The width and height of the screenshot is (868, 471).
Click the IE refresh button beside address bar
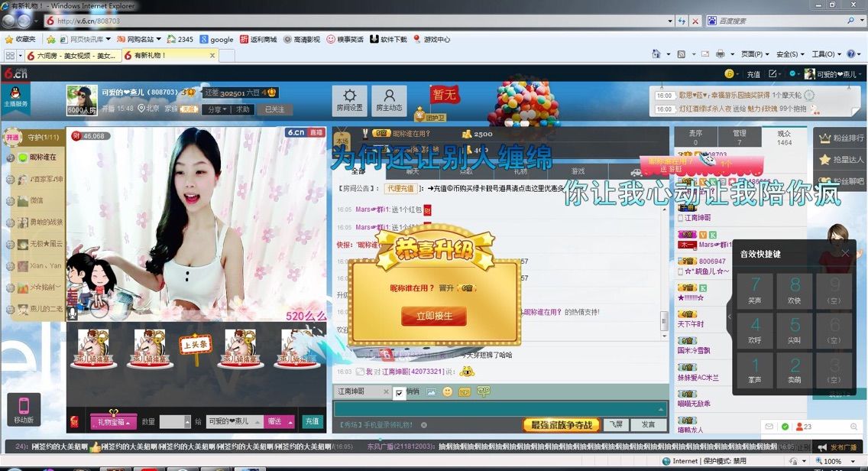click(682, 21)
